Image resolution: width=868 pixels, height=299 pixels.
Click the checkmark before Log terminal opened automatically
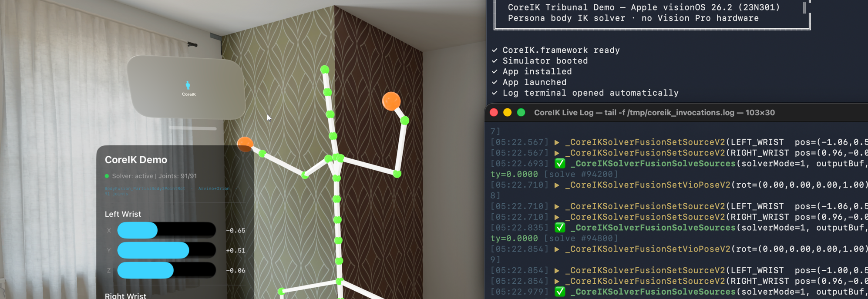click(x=495, y=93)
